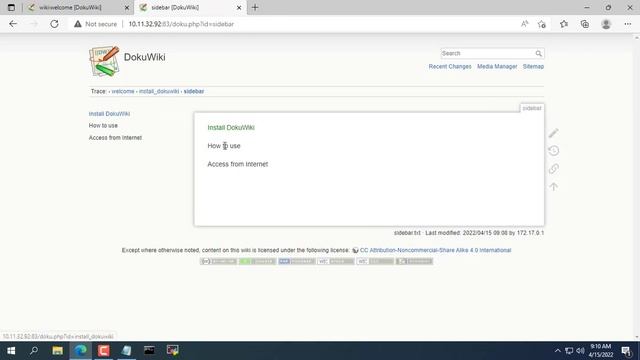The image size is (640, 360).
Task: Click the sidebar trace breadcrumb
Action: [x=194, y=91]
